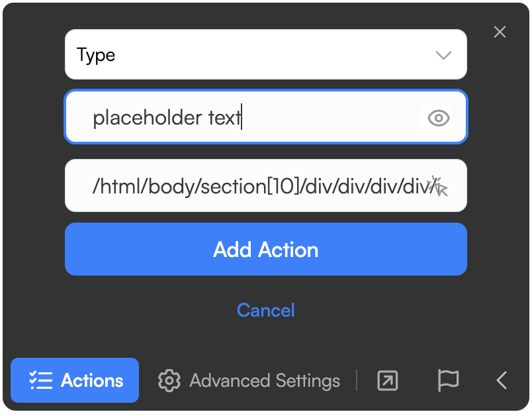The image size is (532, 416).
Task: Toggle the eye icon in the text field
Action: pos(438,118)
